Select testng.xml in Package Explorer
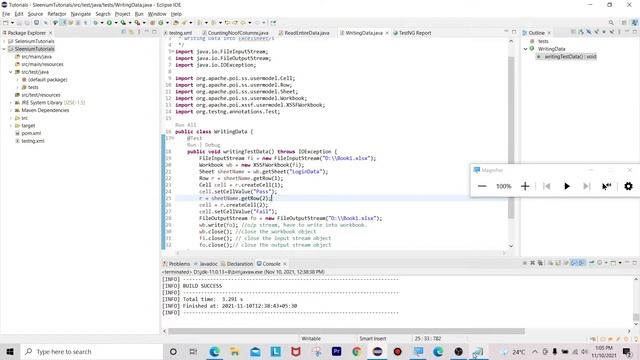 tap(33, 141)
